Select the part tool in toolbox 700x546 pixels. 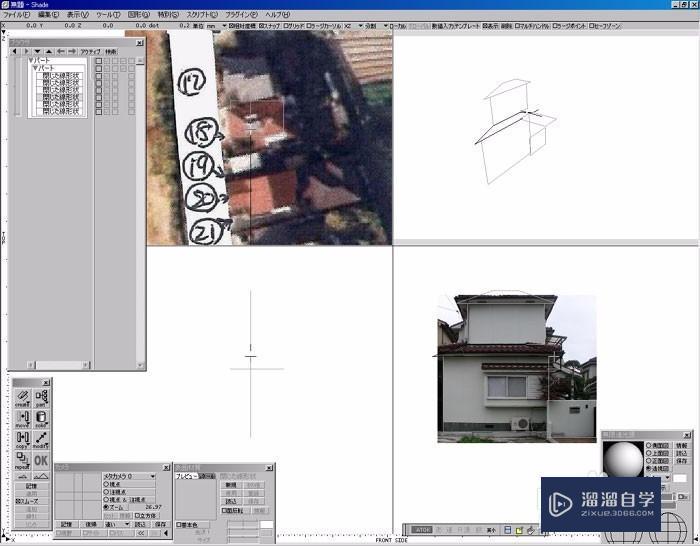(x=41, y=397)
